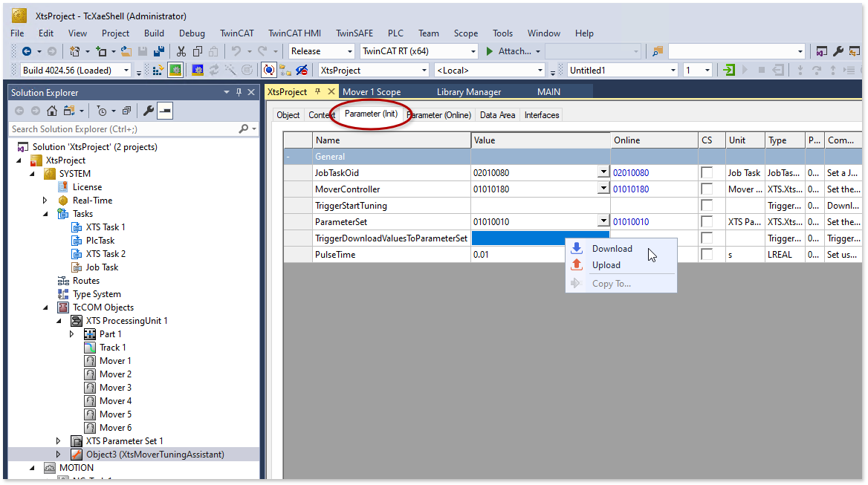The height and width of the screenshot is (485, 868).
Task: Click the Show Online Data icon
Action: (x=269, y=71)
